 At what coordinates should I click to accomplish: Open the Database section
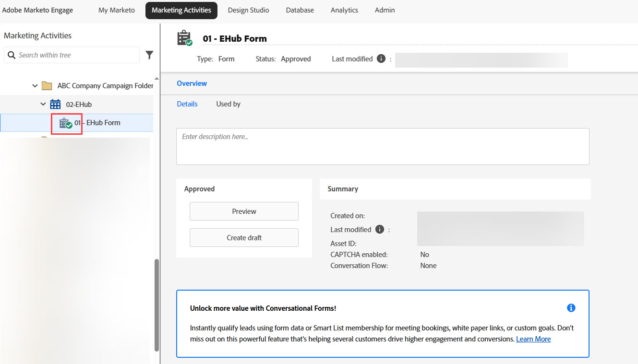pos(300,10)
